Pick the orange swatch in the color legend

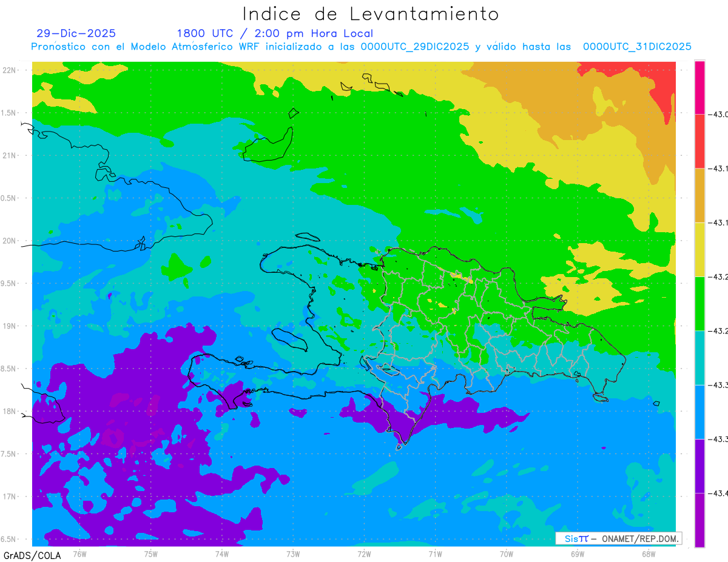[699, 195]
